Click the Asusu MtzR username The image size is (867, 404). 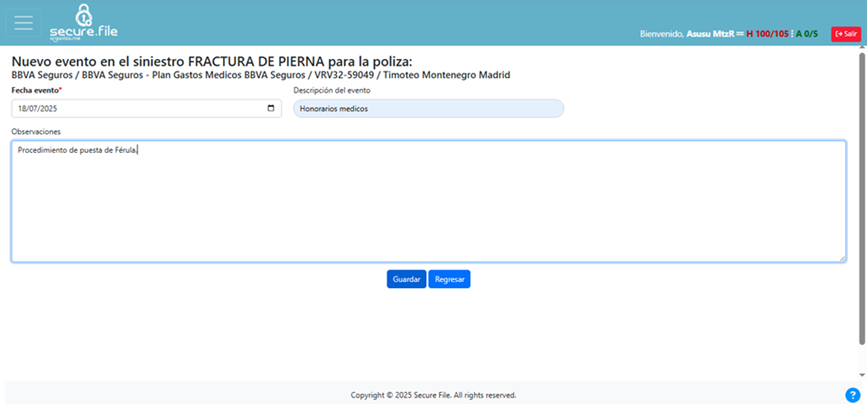709,34
